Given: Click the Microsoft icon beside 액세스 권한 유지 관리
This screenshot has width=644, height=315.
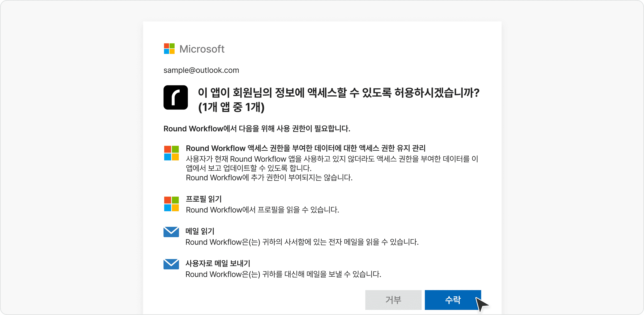Looking at the screenshot, I should coord(172,153).
